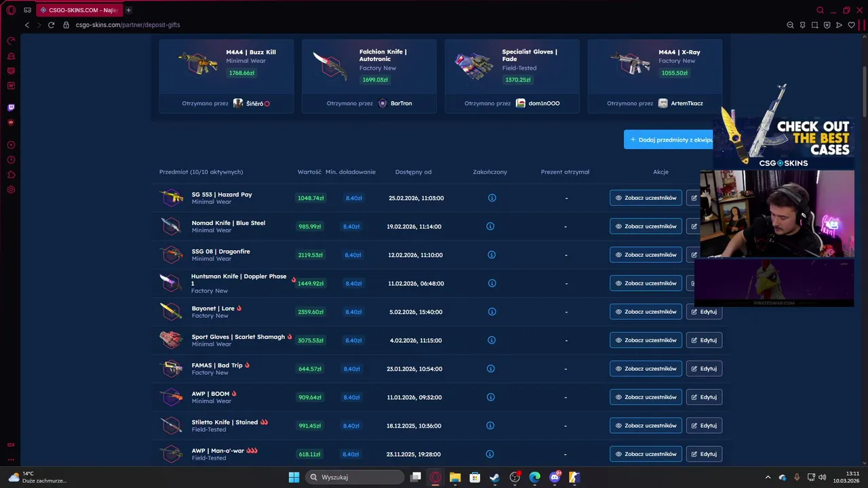Open the Opera main menu logo
Image resolution: width=868 pixels, height=488 pixels.
click(x=11, y=10)
